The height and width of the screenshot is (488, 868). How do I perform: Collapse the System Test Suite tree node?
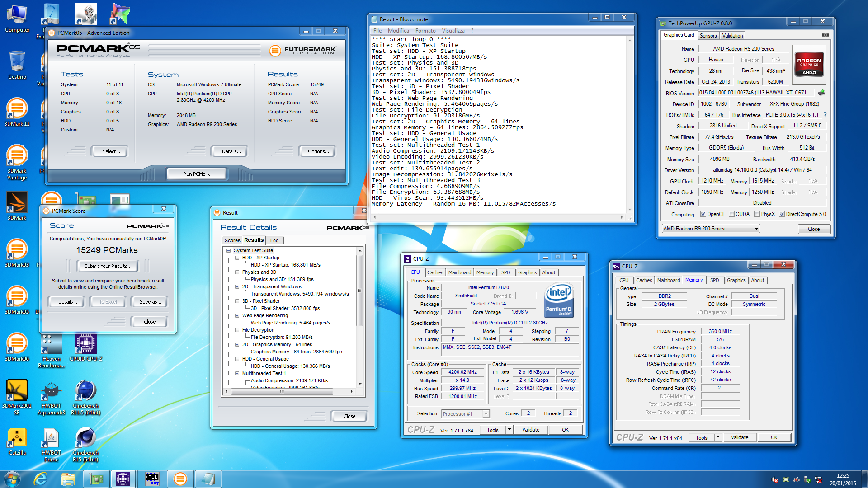point(228,250)
